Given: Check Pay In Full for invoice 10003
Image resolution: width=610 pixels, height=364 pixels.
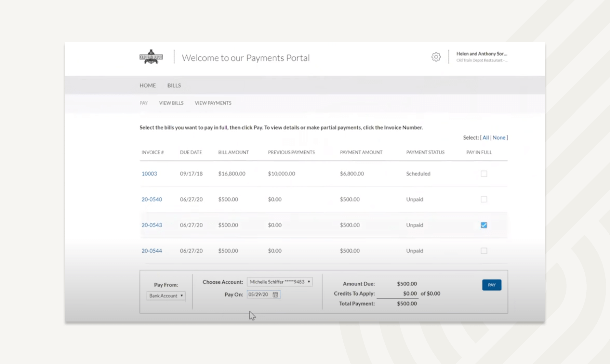Looking at the screenshot, I should point(484,174).
